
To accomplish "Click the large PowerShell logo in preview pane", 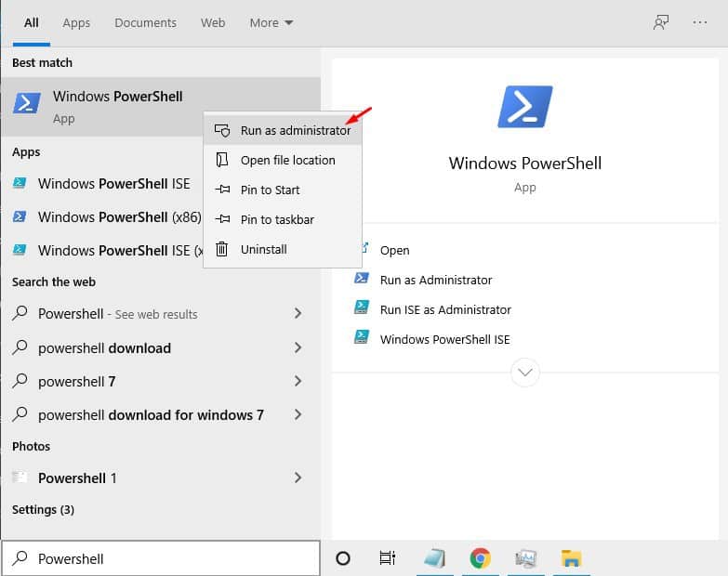I will click(525, 107).
